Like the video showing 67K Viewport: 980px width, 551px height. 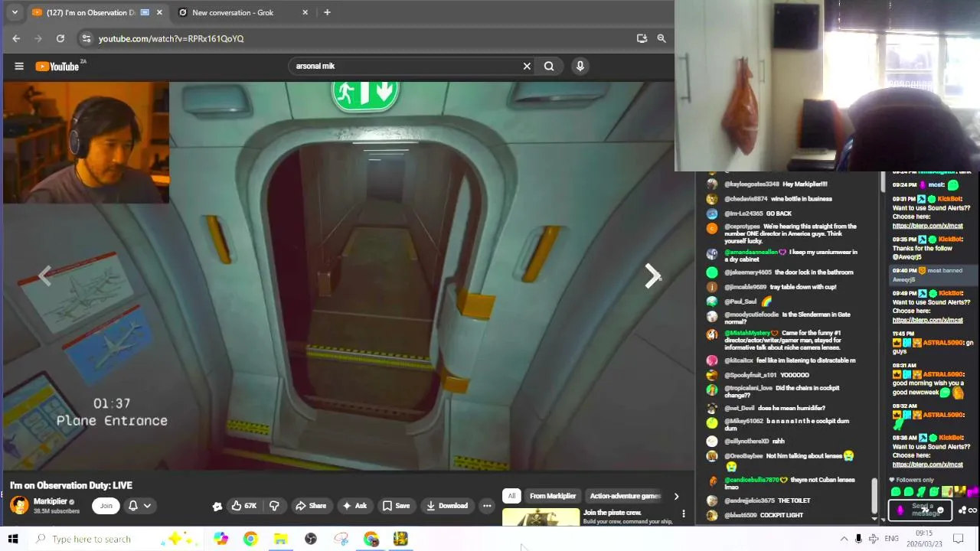[244, 506]
